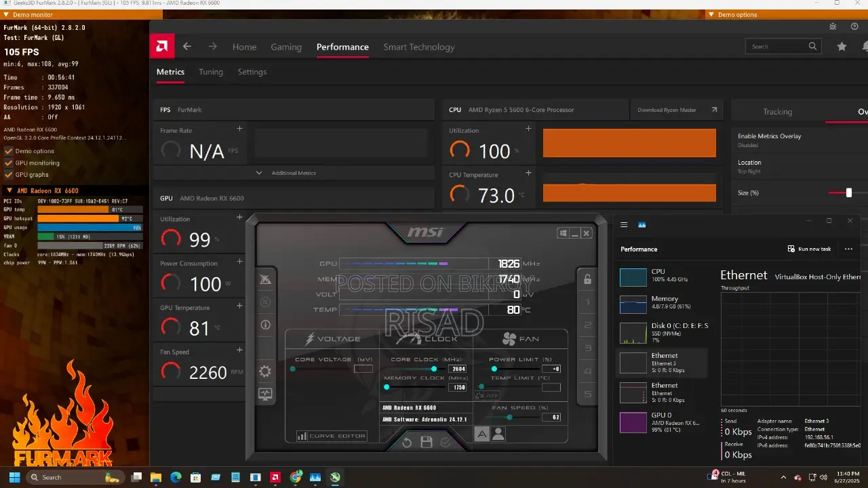Open Afterburner settings gear icon
The image size is (868, 488).
click(265, 371)
